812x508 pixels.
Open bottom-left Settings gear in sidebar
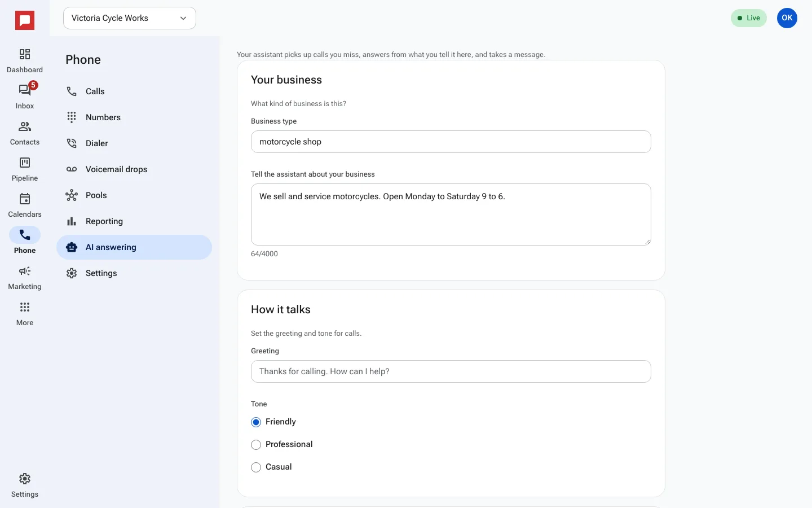25,485
